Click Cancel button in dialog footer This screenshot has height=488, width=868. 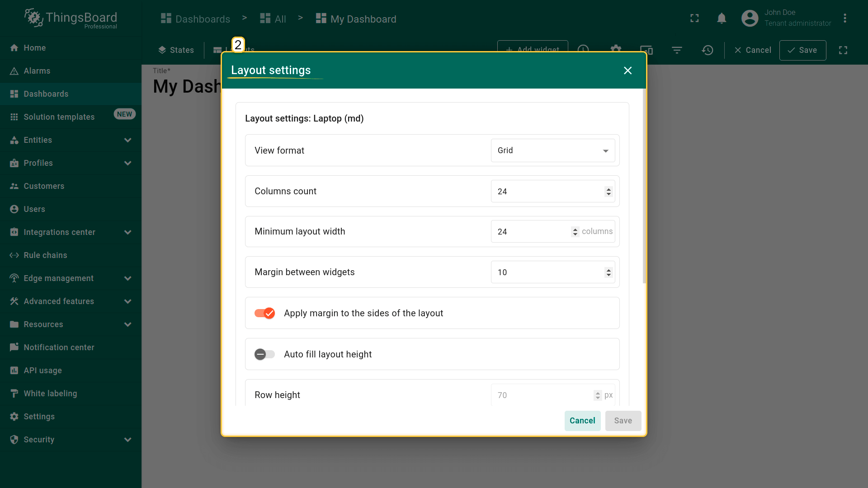point(582,421)
